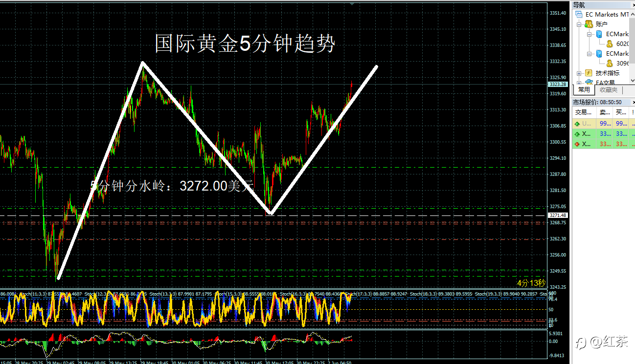Click the 卖... sell price column header
This screenshot has height=364, width=635.
point(604,112)
